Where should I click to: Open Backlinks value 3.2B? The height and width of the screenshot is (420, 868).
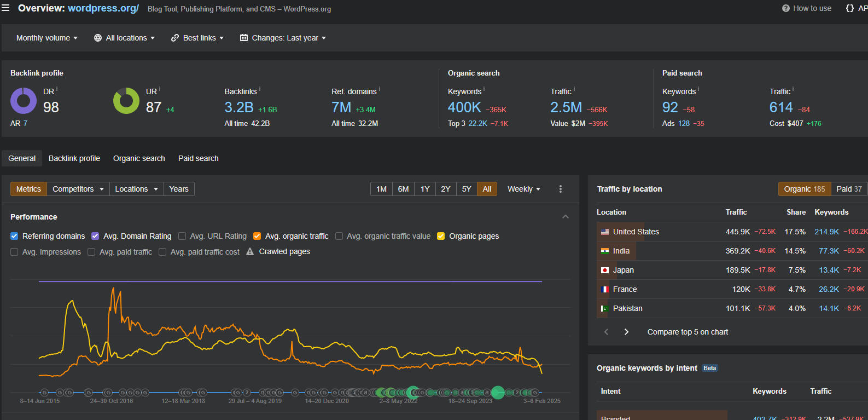[239, 107]
